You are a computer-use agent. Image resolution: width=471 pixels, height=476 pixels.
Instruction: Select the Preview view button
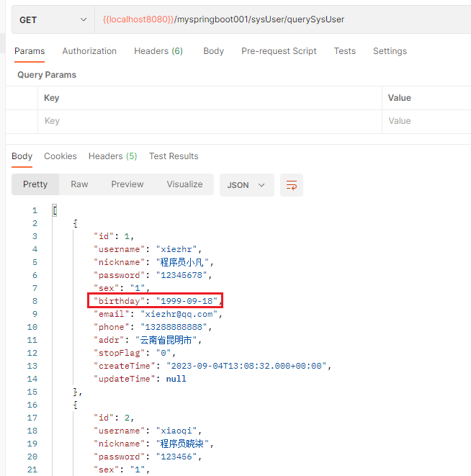(127, 184)
